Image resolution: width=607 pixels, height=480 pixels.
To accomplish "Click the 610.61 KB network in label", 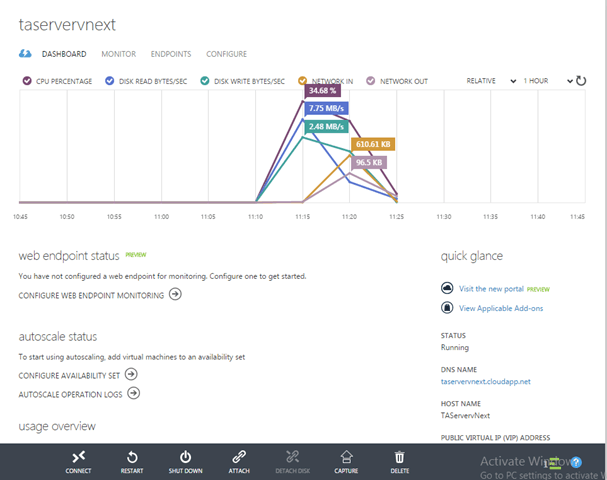I will tap(373, 144).
